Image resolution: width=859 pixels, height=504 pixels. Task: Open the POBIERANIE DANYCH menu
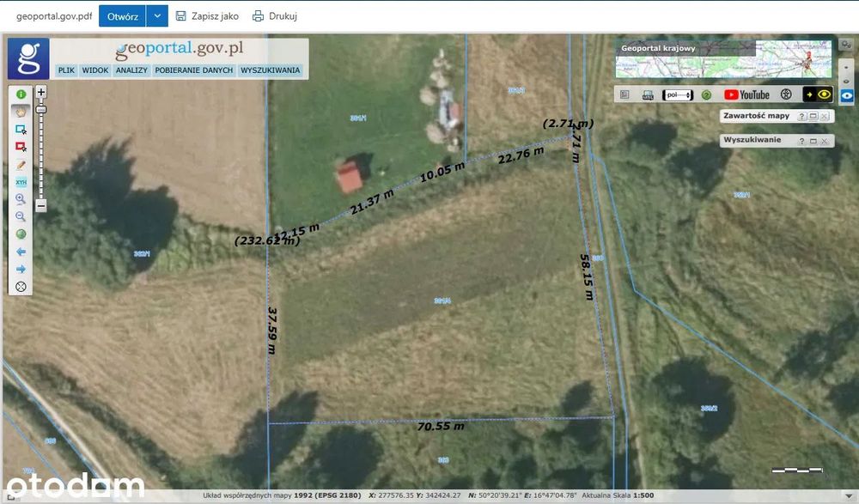coord(194,70)
